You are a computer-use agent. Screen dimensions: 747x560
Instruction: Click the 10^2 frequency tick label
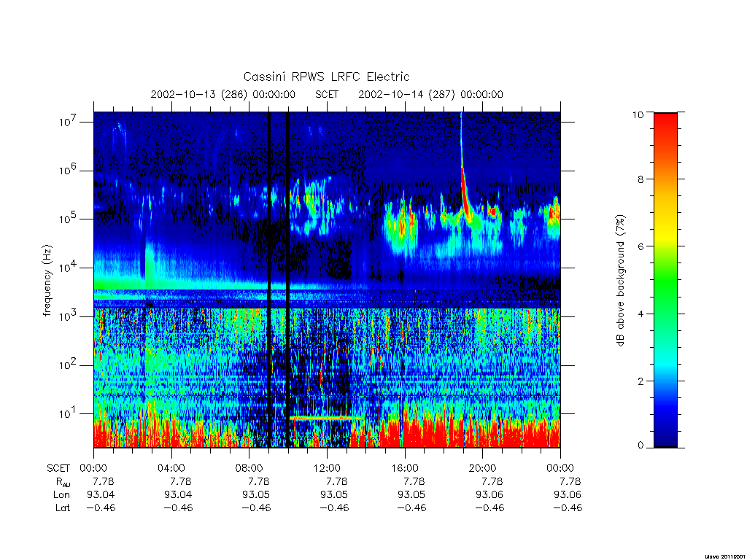pos(68,365)
